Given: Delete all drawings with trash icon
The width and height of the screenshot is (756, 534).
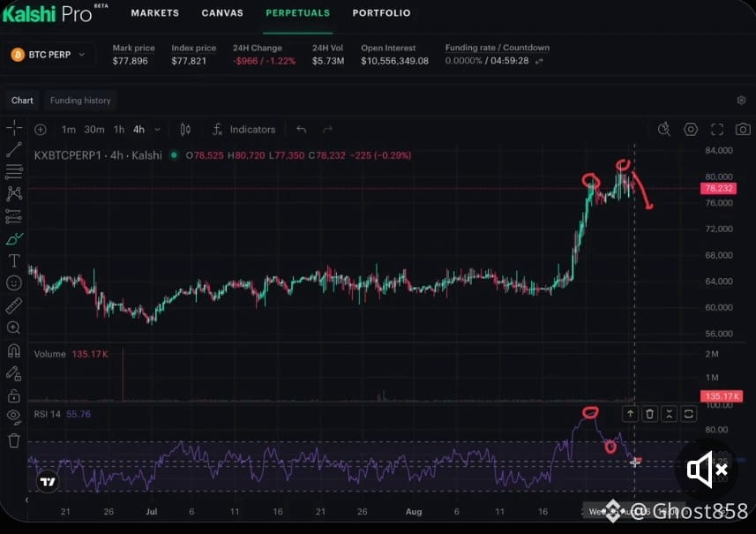Looking at the screenshot, I should (14, 440).
